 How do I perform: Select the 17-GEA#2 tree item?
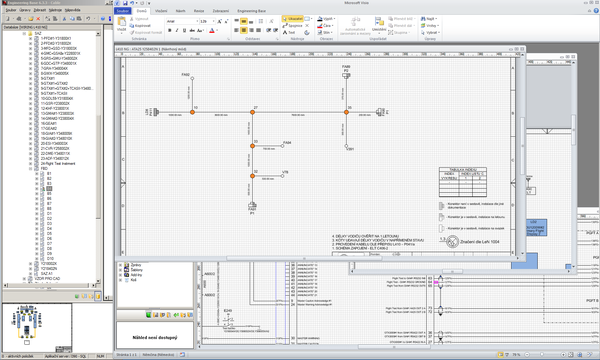[48, 129]
